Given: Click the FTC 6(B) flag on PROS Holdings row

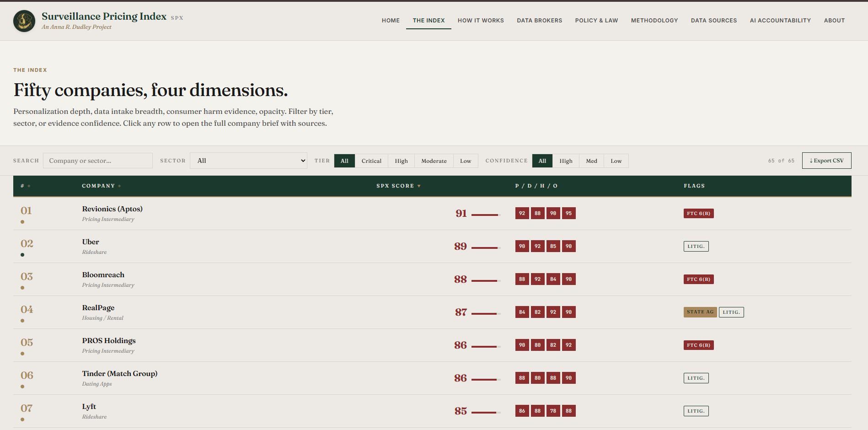Looking at the screenshot, I should pyautogui.click(x=698, y=345).
